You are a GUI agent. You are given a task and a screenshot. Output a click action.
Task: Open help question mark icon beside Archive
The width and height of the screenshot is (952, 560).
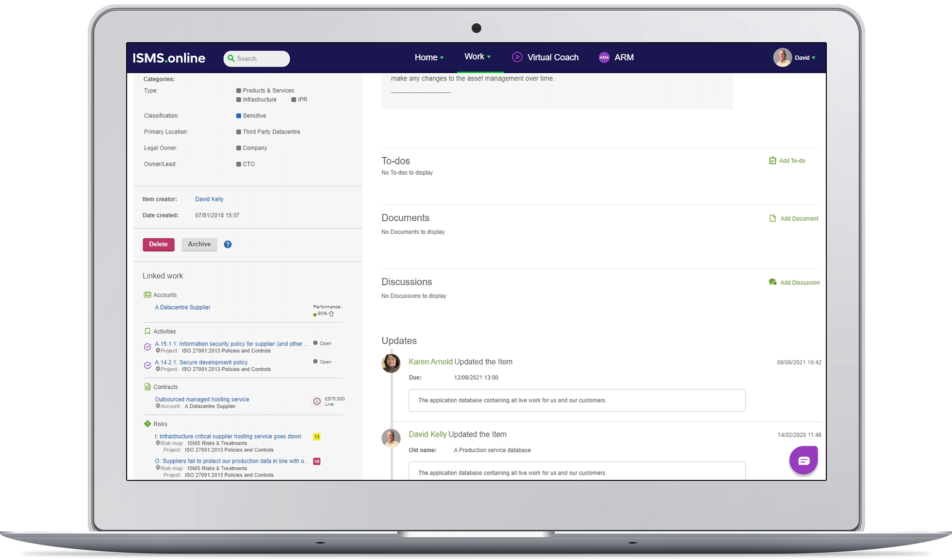(228, 245)
